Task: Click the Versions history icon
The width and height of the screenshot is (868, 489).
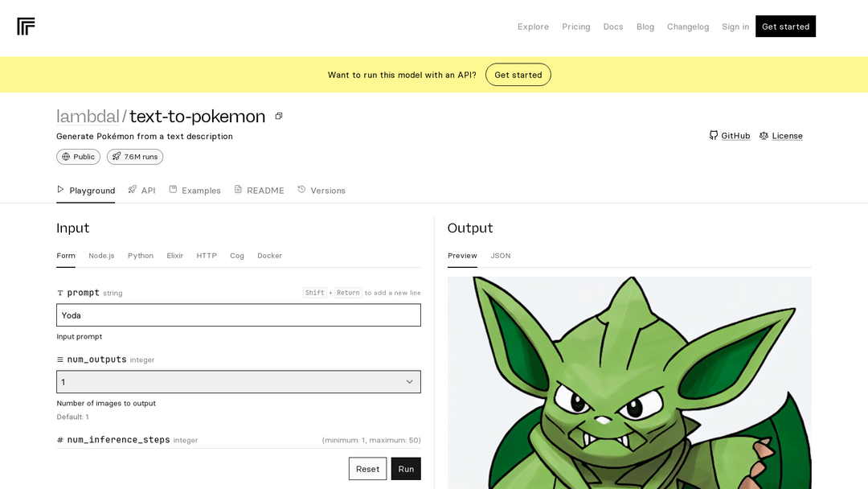Action: tap(301, 189)
